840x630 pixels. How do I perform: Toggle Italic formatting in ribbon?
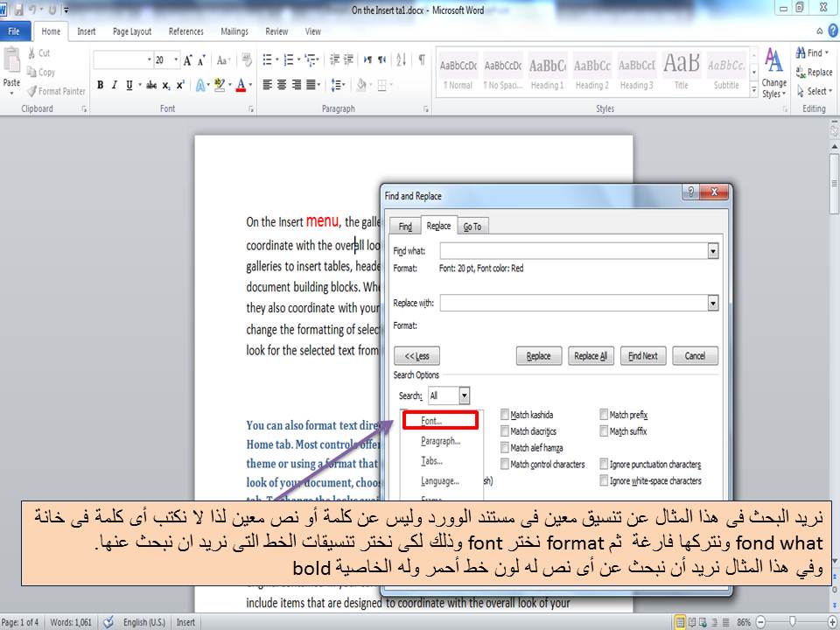pyautogui.click(x=114, y=85)
